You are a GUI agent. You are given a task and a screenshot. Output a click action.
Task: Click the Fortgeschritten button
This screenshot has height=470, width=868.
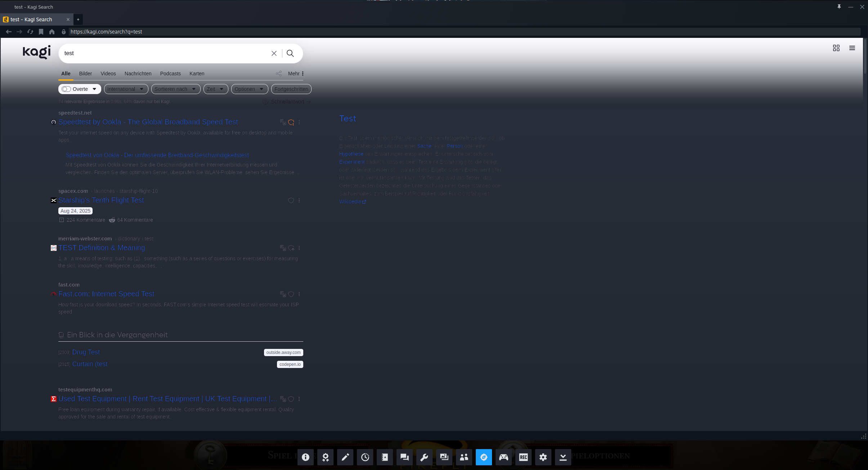[291, 89]
